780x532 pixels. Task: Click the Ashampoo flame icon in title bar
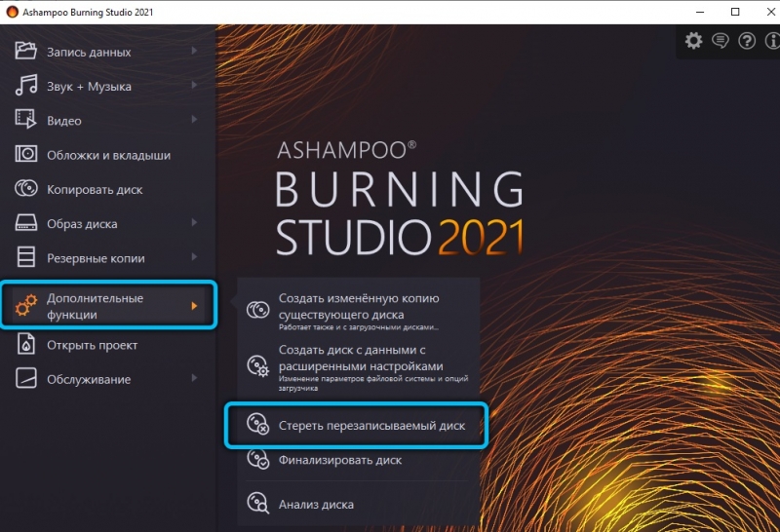12,12
